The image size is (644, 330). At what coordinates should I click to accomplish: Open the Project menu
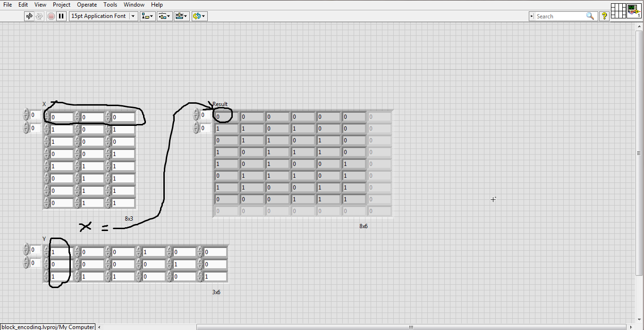tap(61, 5)
